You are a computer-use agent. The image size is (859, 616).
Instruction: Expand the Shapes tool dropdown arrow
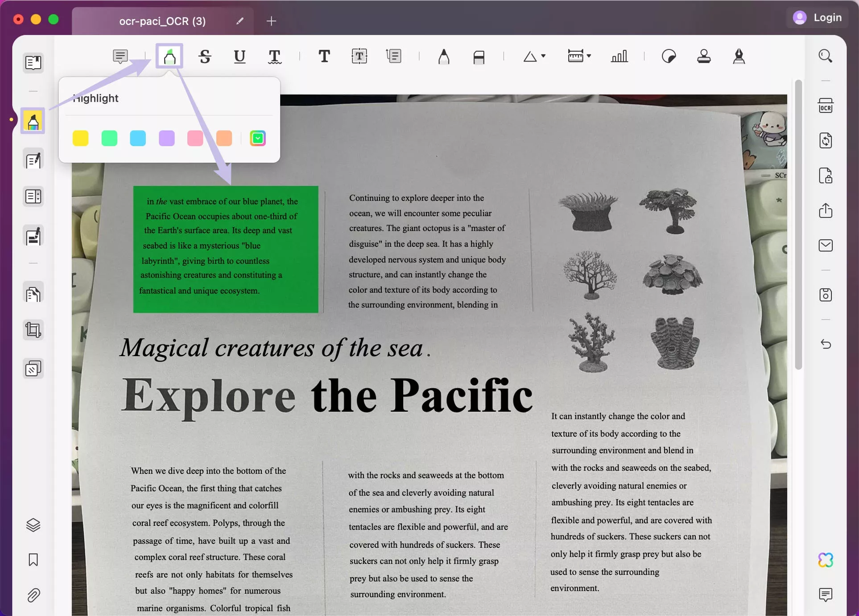pos(543,56)
